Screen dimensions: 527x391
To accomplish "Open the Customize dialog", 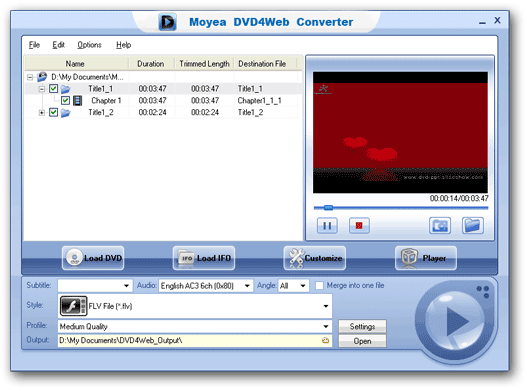I will tap(315, 258).
